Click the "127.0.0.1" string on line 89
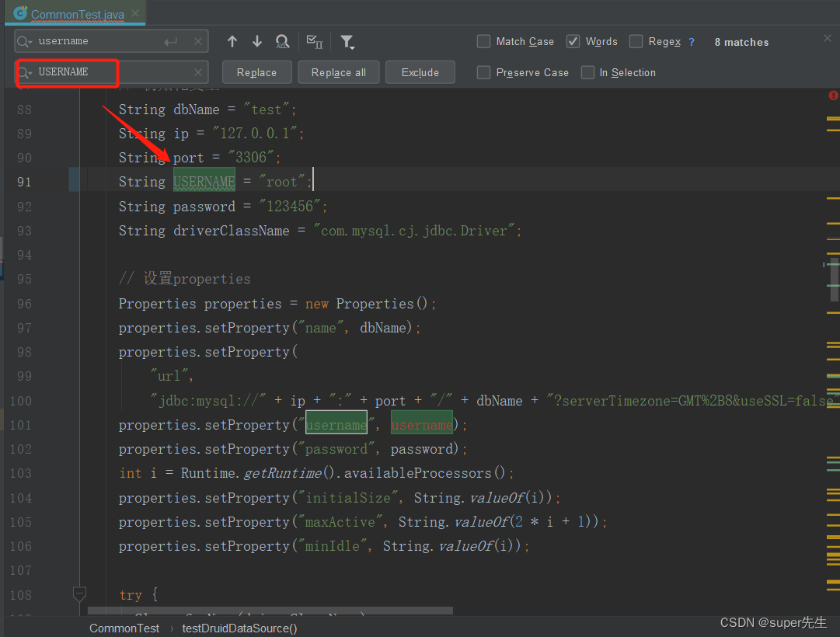The height and width of the screenshot is (637, 840). point(255,134)
